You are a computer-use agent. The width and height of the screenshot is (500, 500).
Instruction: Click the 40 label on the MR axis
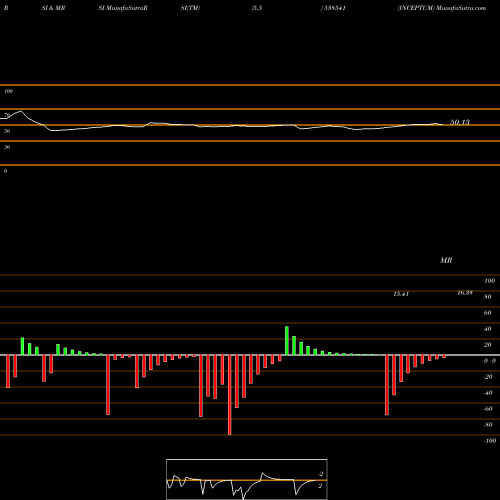(488, 329)
